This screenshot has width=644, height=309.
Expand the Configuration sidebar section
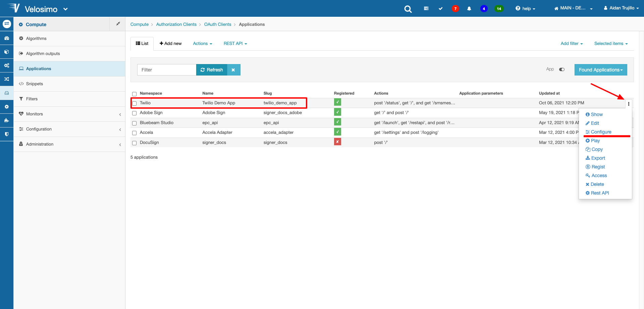(69, 129)
